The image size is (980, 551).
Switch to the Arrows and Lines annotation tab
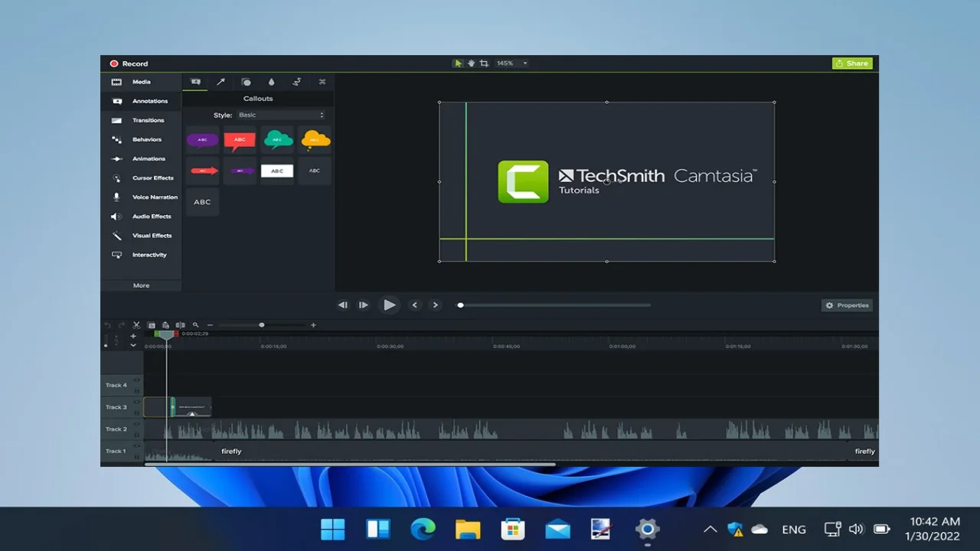[x=220, y=82]
